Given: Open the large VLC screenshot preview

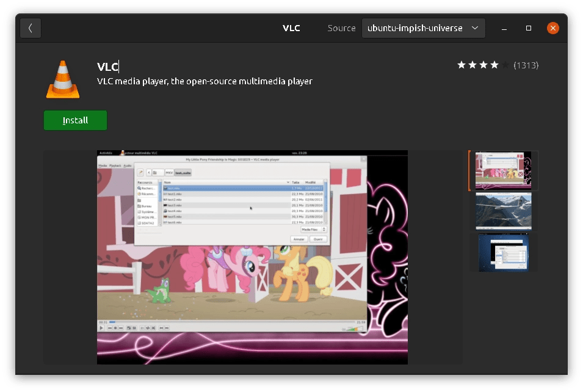Looking at the screenshot, I should pyautogui.click(x=253, y=258).
